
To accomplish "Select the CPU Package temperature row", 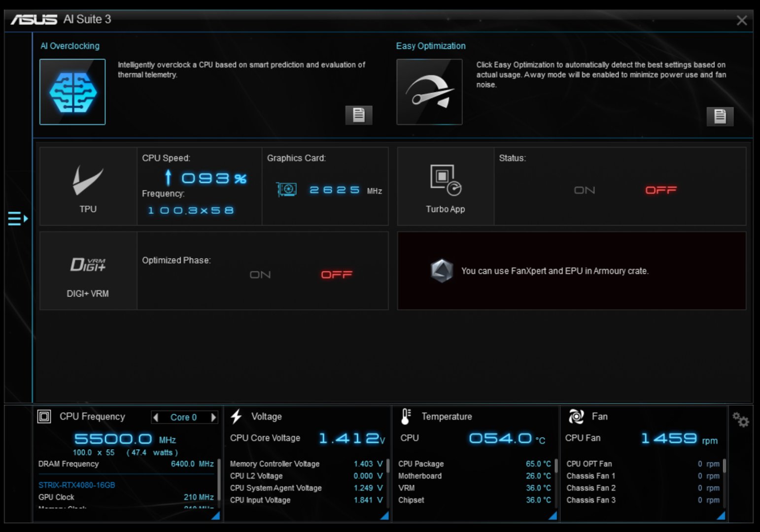I will [x=475, y=464].
